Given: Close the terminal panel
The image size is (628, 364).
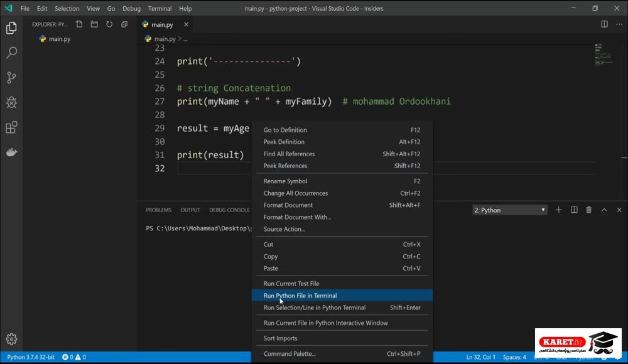Looking at the screenshot, I should pyautogui.click(x=619, y=210).
